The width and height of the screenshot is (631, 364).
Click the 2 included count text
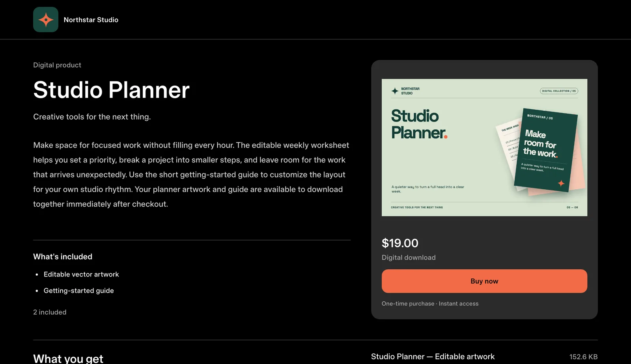pos(50,312)
